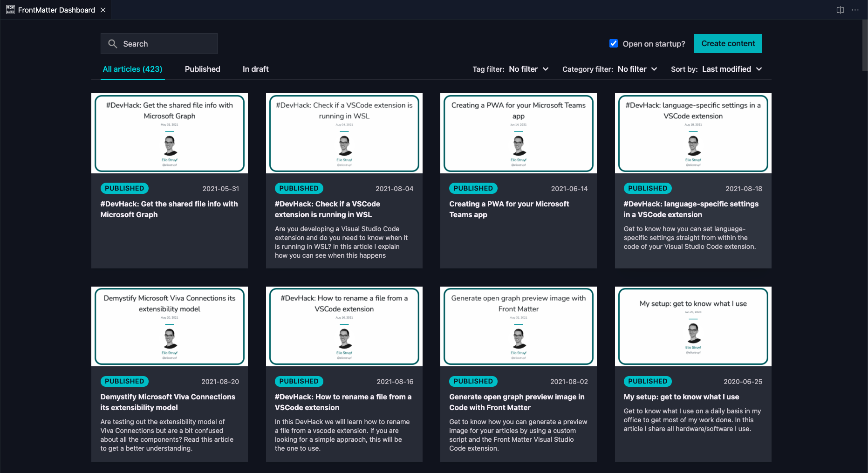The height and width of the screenshot is (473, 868).
Task: Click the FrontMatter logo icon in tab
Action: (x=10, y=10)
